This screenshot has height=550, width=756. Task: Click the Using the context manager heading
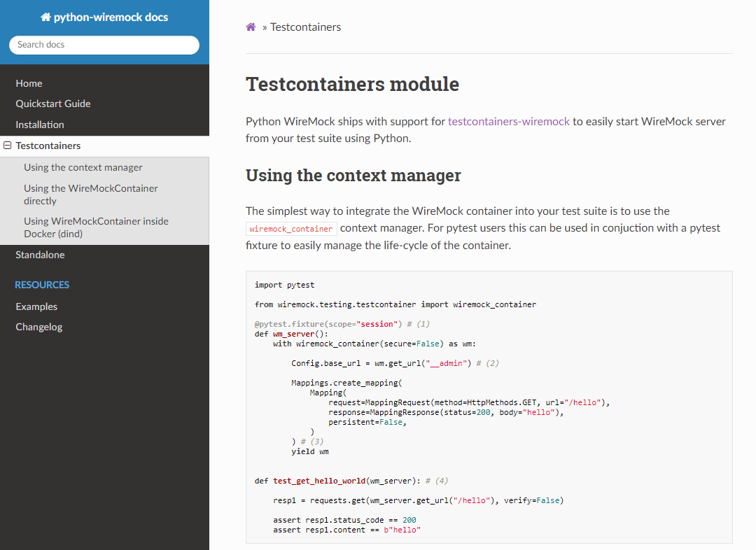353,175
